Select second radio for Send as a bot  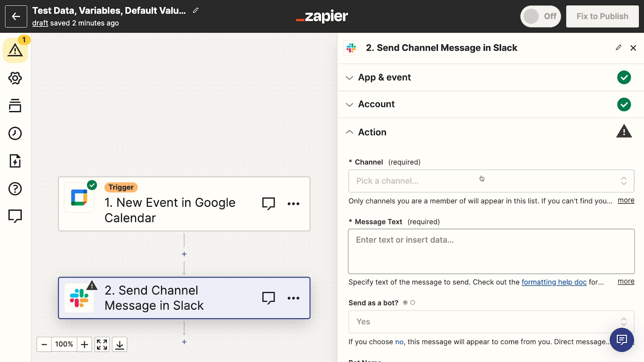(413, 302)
